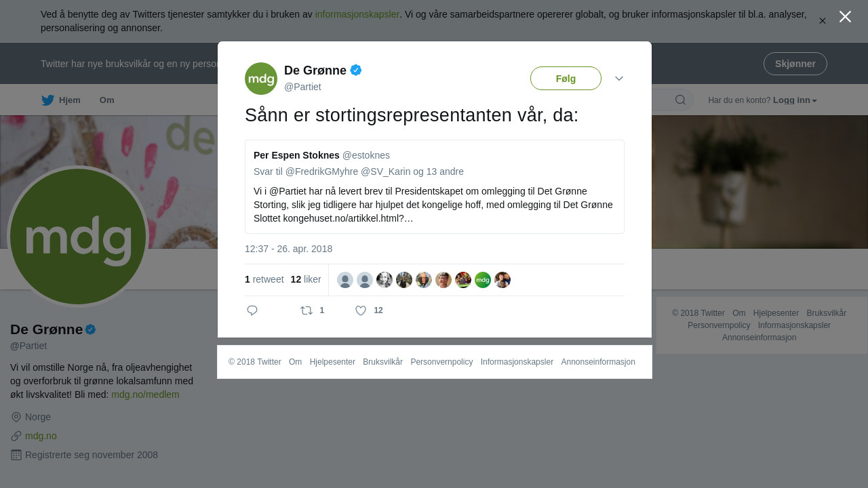
Task: Expand the Logg inn dropdown
Action: (x=795, y=100)
